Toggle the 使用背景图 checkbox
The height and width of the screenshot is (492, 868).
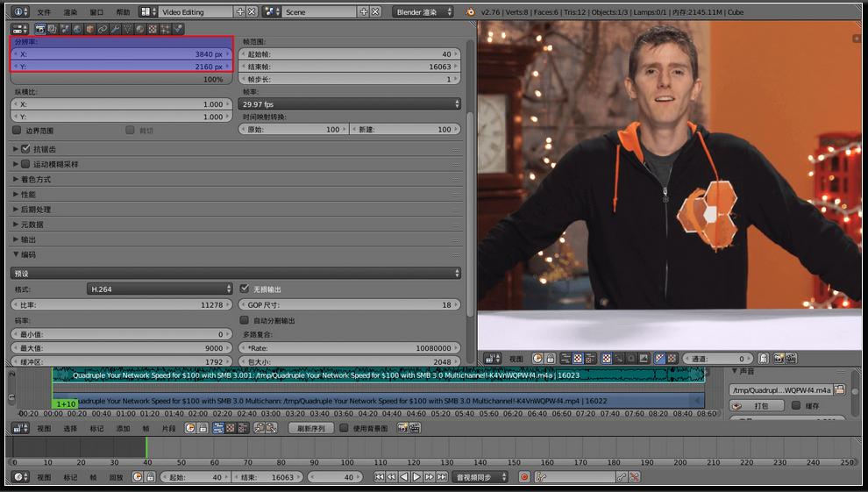tap(344, 428)
